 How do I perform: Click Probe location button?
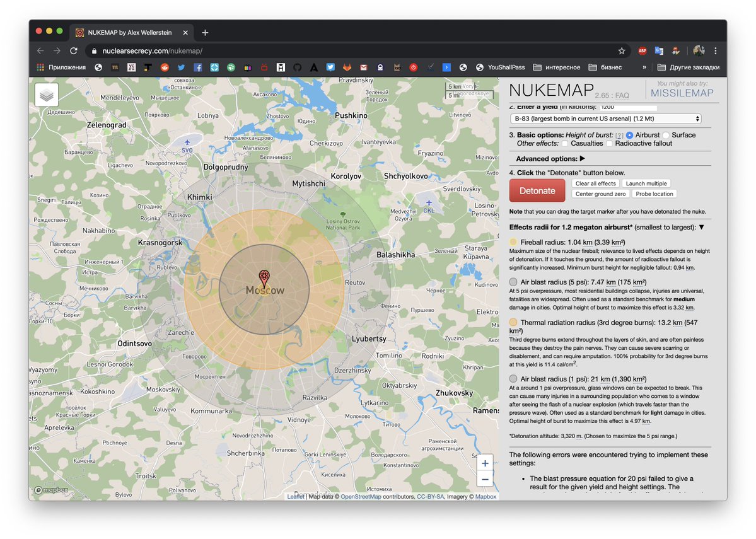point(654,194)
